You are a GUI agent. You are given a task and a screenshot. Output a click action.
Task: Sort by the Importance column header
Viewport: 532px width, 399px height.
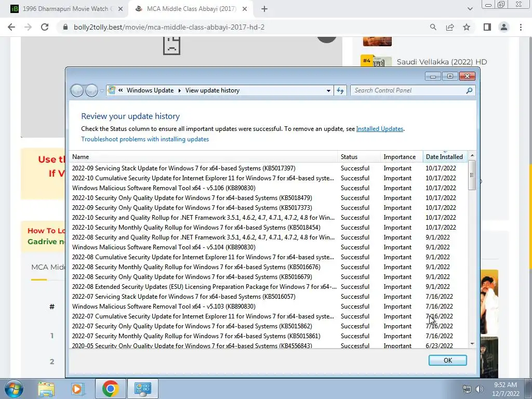click(402, 157)
